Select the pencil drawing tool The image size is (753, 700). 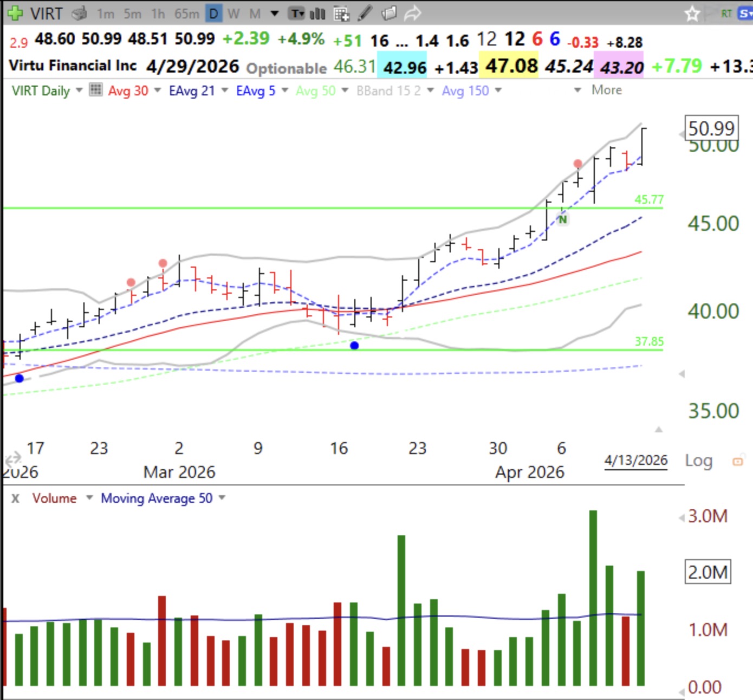click(x=365, y=13)
